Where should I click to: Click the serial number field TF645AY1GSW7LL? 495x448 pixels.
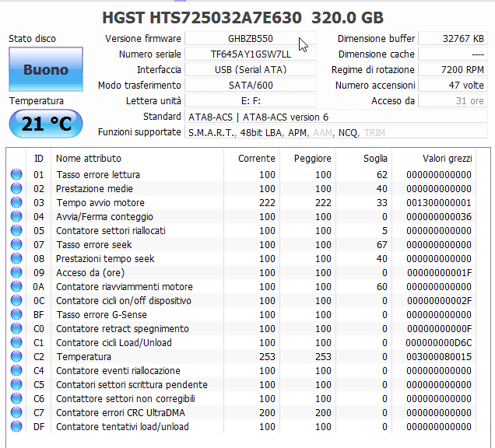[x=251, y=54]
